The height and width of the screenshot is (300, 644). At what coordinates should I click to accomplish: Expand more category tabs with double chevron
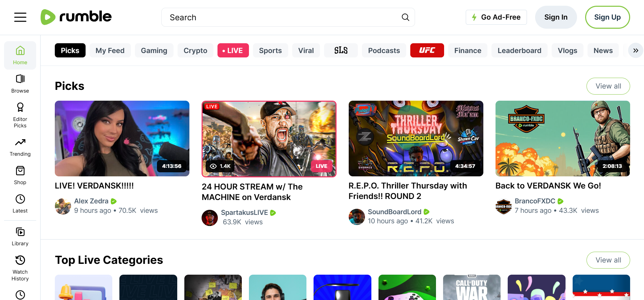[636, 50]
